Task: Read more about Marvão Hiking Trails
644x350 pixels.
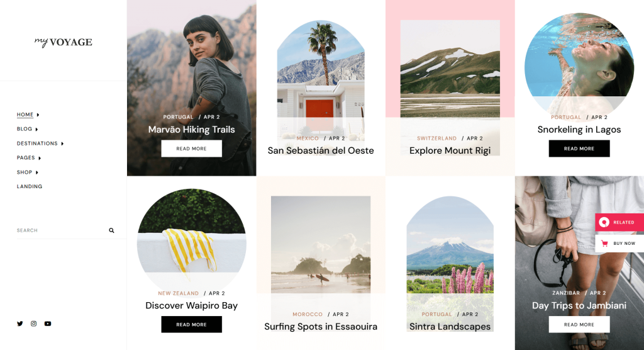Action: (191, 149)
